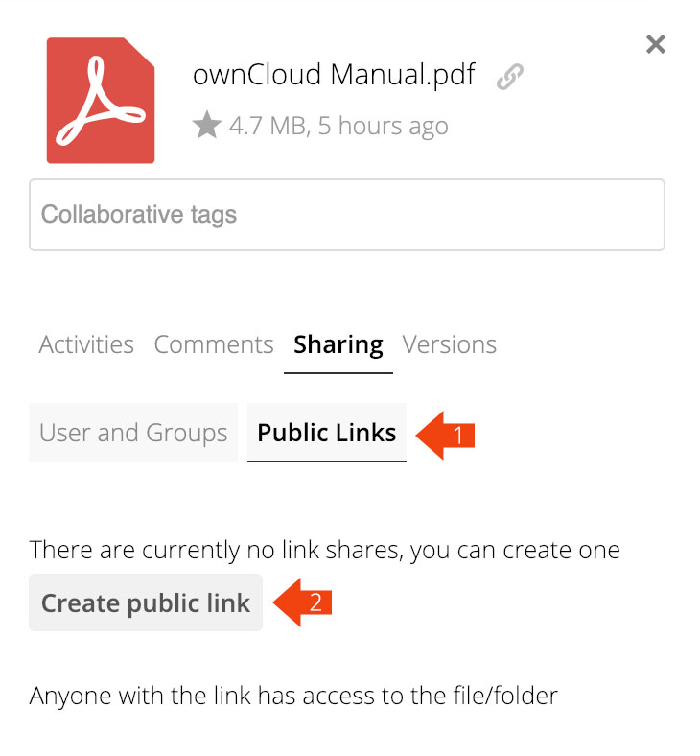Click the red arrow numbered 1
Viewport: 700px width, 756px height.
pyautogui.click(x=449, y=434)
